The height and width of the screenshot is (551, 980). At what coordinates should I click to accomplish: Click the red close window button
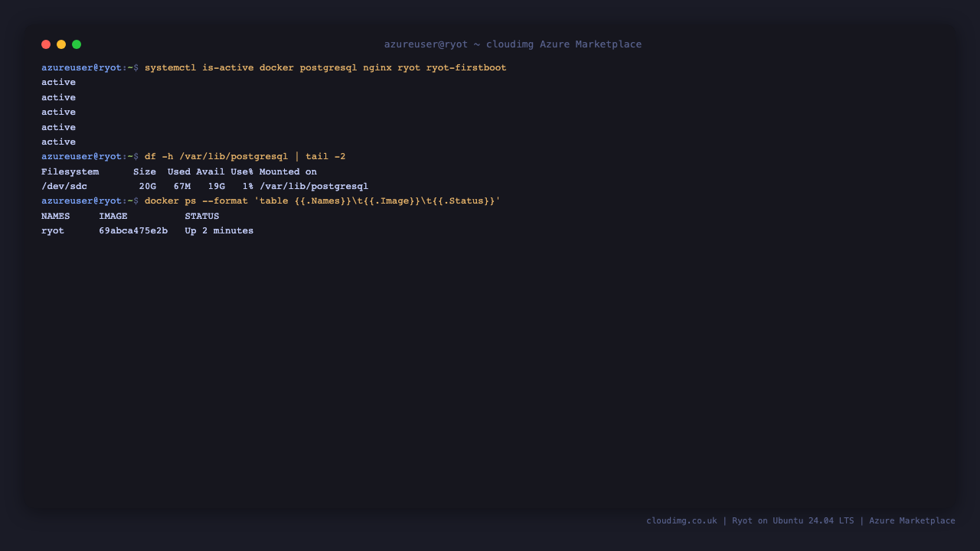[46, 44]
